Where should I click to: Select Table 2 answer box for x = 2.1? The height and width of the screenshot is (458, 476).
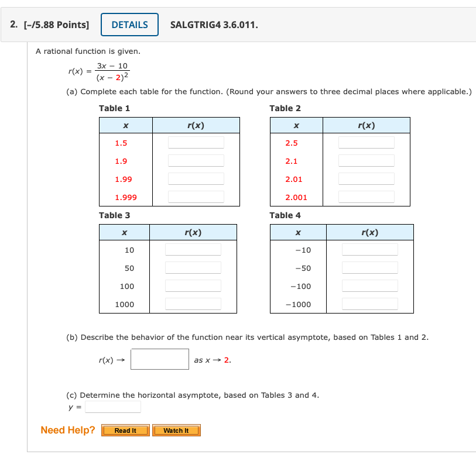tap(367, 160)
